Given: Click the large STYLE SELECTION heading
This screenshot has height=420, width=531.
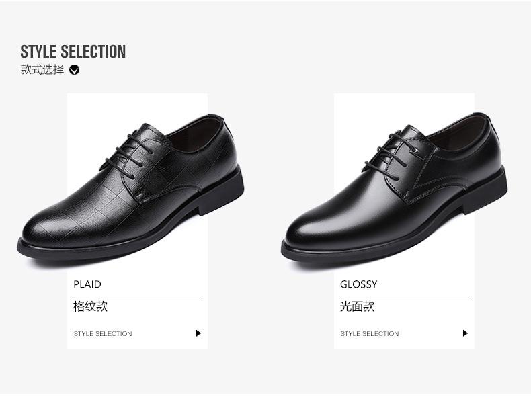Looking at the screenshot, I should click(73, 52).
